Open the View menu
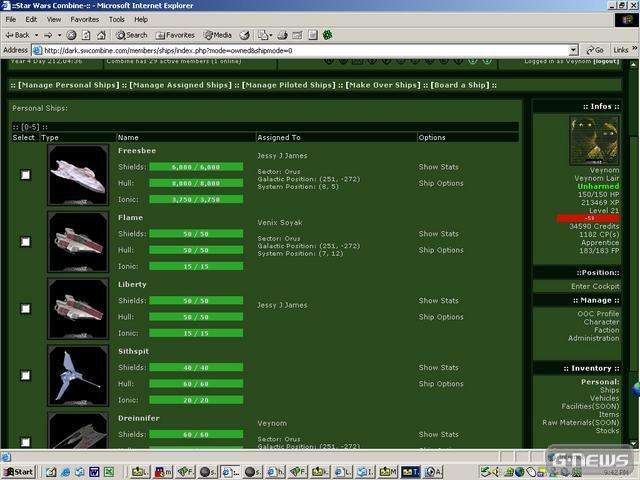 pyautogui.click(x=53, y=19)
